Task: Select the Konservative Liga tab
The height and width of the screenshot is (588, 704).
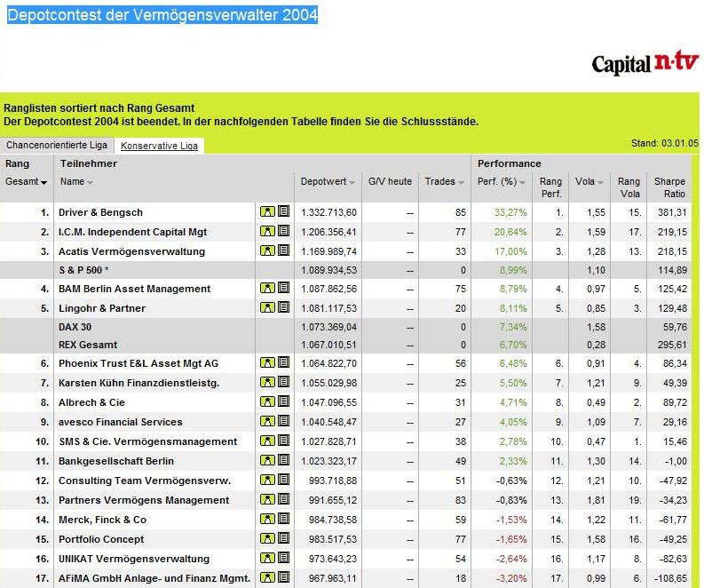Action: (x=160, y=146)
